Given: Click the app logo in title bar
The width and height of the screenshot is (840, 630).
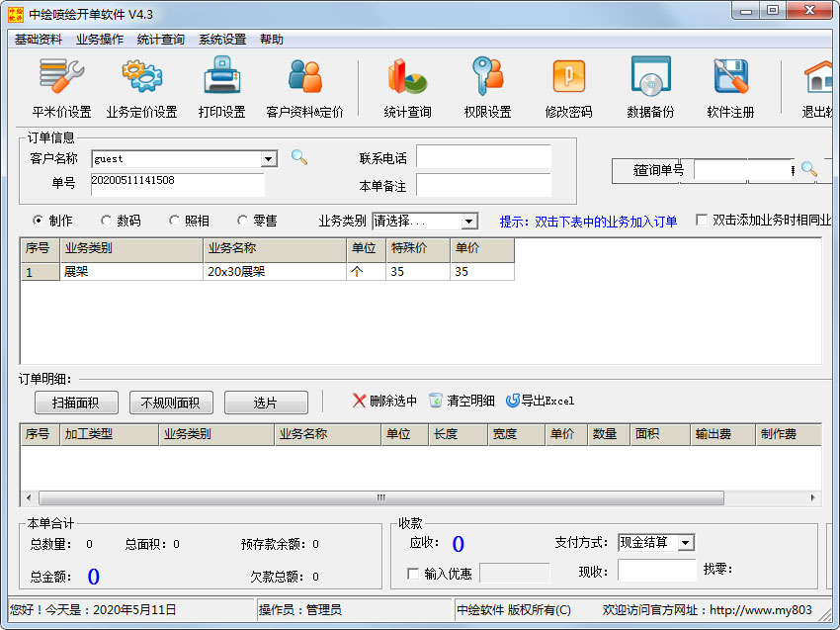Looking at the screenshot, I should coord(16,15).
